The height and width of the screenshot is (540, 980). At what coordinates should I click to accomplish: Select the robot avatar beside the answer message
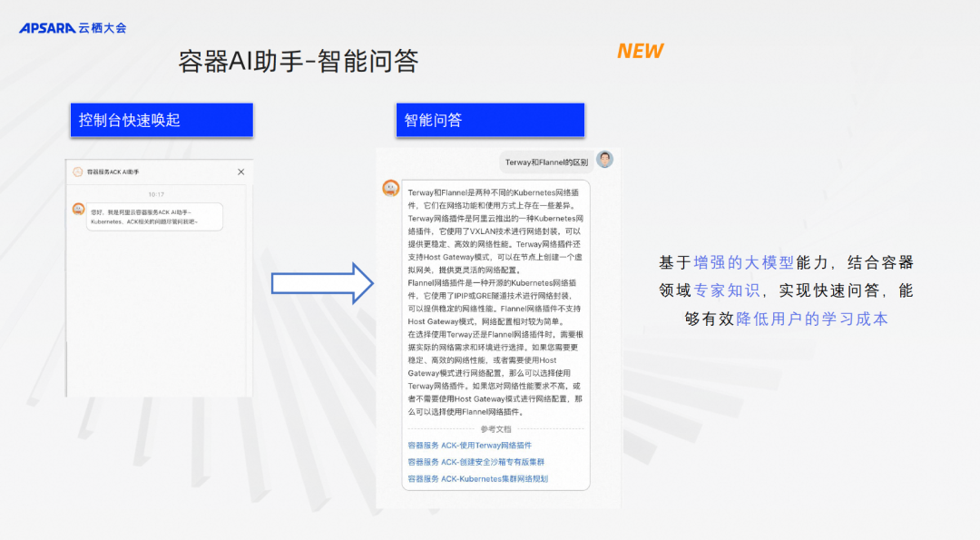(390, 188)
